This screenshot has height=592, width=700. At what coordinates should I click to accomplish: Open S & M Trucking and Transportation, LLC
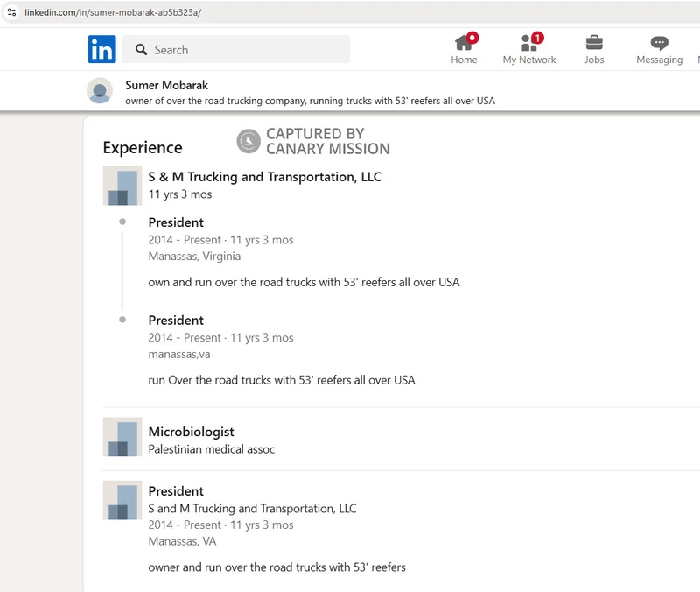pyautogui.click(x=265, y=177)
